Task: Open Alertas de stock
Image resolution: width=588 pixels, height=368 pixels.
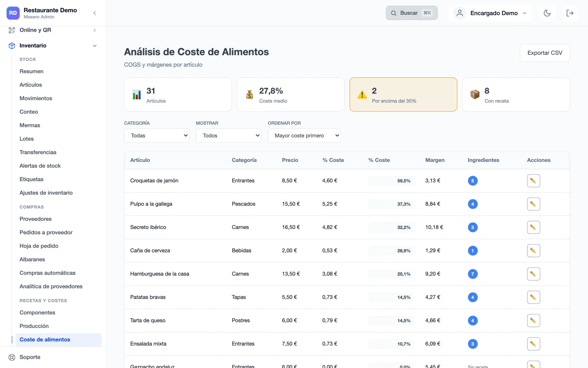Action: click(x=40, y=166)
